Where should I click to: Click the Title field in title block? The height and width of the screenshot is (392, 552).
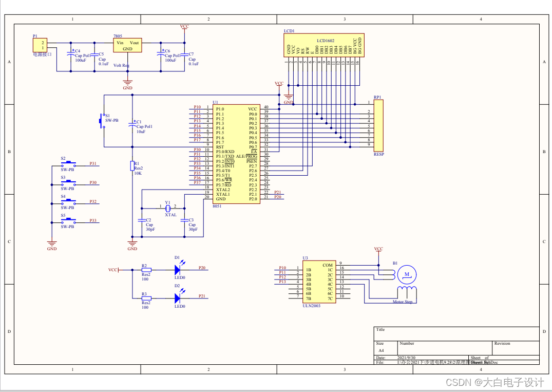[x=456, y=334]
